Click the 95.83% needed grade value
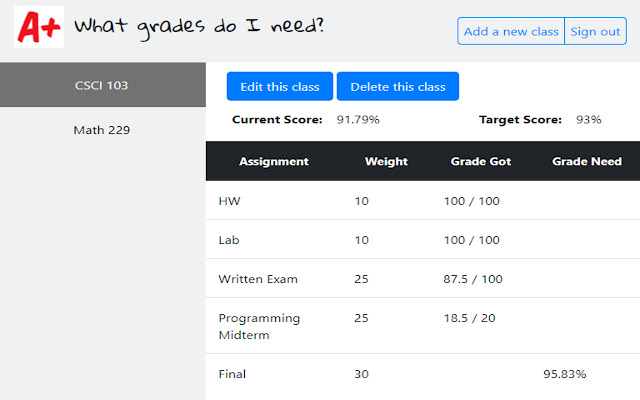The width and height of the screenshot is (640, 400). coord(564,374)
